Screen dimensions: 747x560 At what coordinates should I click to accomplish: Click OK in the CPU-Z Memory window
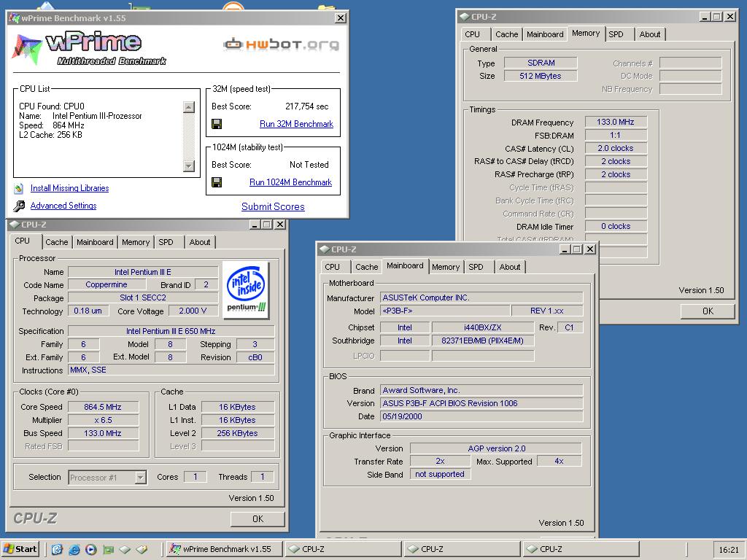click(x=708, y=311)
